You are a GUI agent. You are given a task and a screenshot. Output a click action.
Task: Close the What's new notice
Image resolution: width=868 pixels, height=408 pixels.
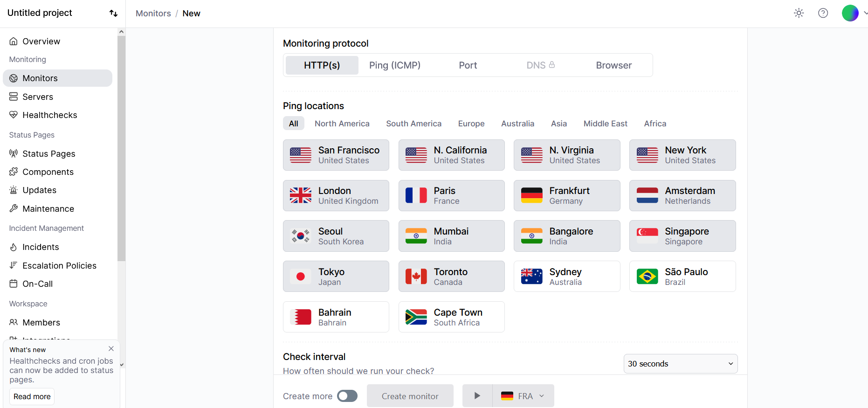pyautogui.click(x=111, y=349)
